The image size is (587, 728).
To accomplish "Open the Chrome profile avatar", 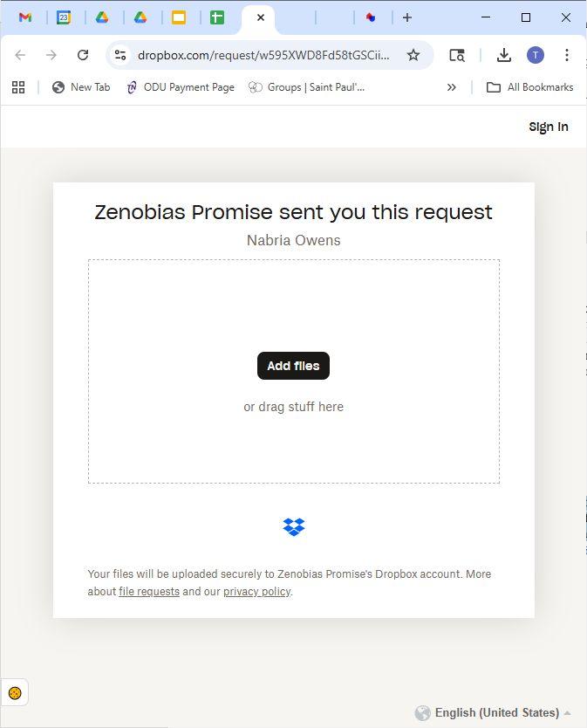I will [536, 55].
